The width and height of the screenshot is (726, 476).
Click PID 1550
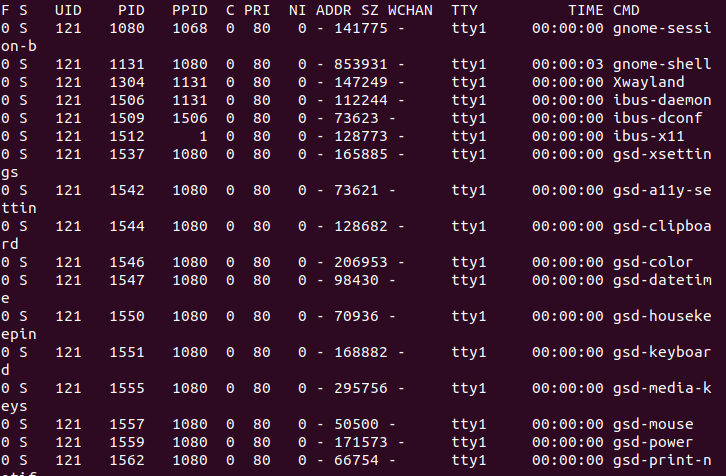pyautogui.click(x=127, y=316)
